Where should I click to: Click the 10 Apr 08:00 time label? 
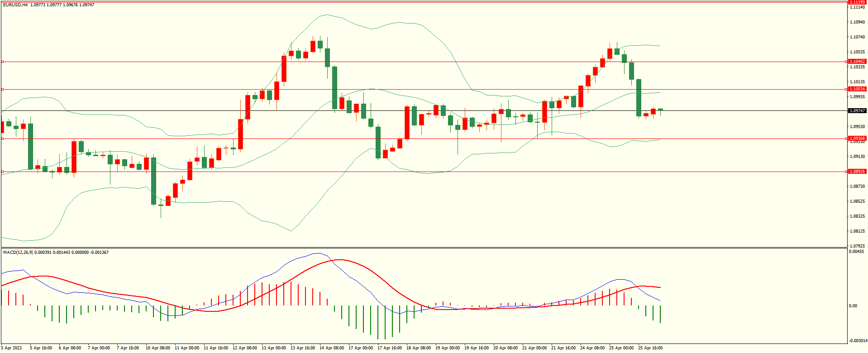coord(158,348)
